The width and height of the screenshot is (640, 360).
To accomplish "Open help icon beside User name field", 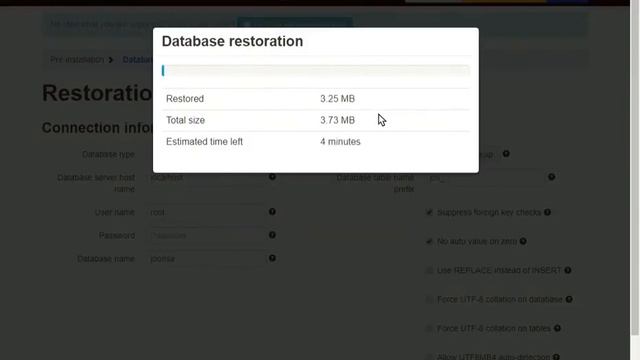I will click(x=272, y=211).
